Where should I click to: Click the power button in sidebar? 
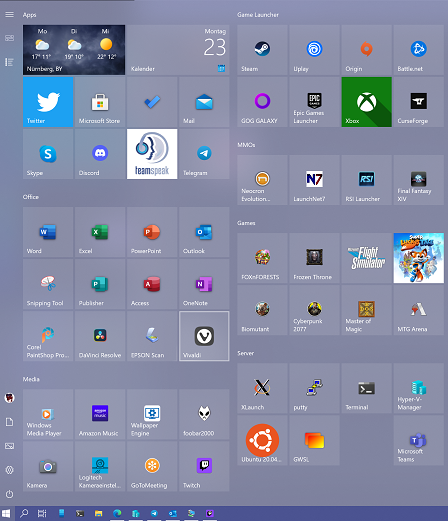tap(9, 494)
